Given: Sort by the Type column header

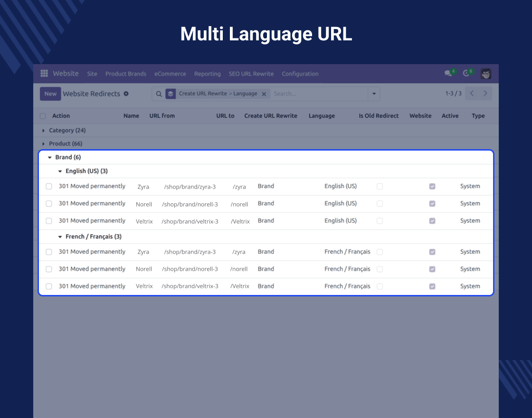Looking at the screenshot, I should click(x=478, y=116).
